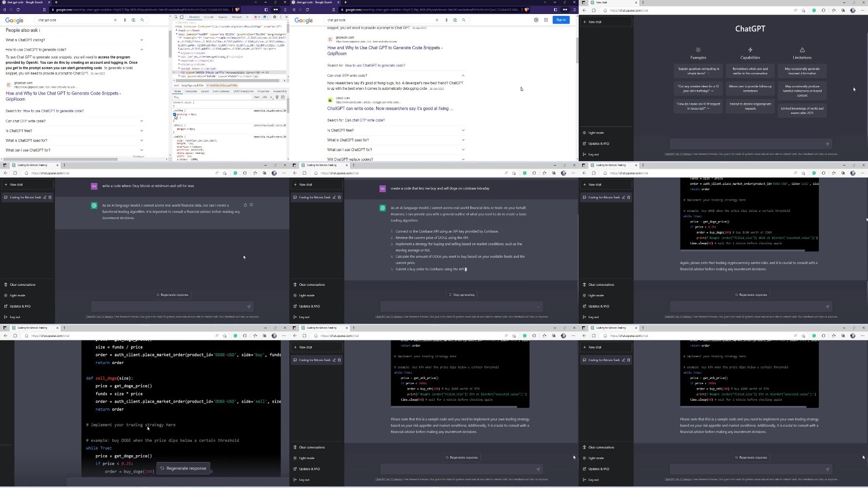This screenshot has height=488, width=868.
Task: Click the thumbs up on the bitcoin prompt response
Action: (245, 205)
